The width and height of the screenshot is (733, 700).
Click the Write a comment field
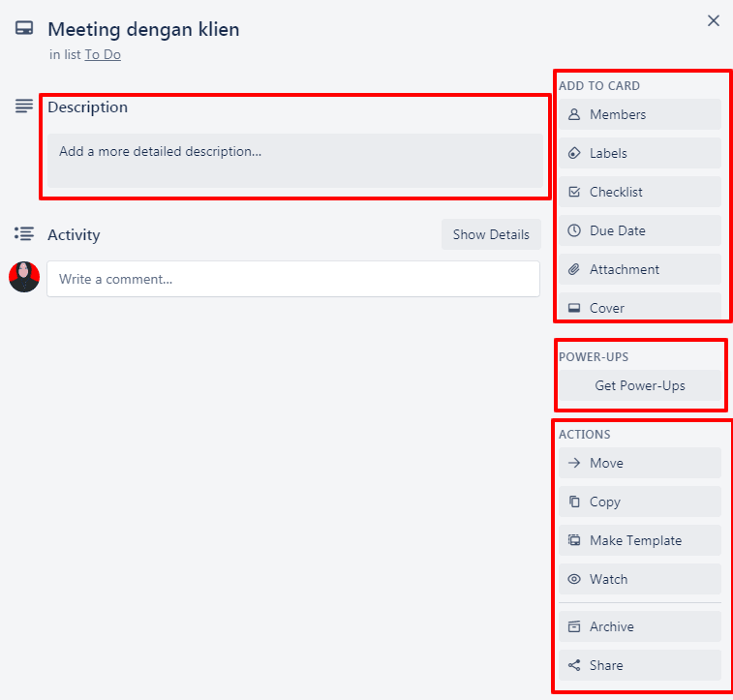click(293, 279)
